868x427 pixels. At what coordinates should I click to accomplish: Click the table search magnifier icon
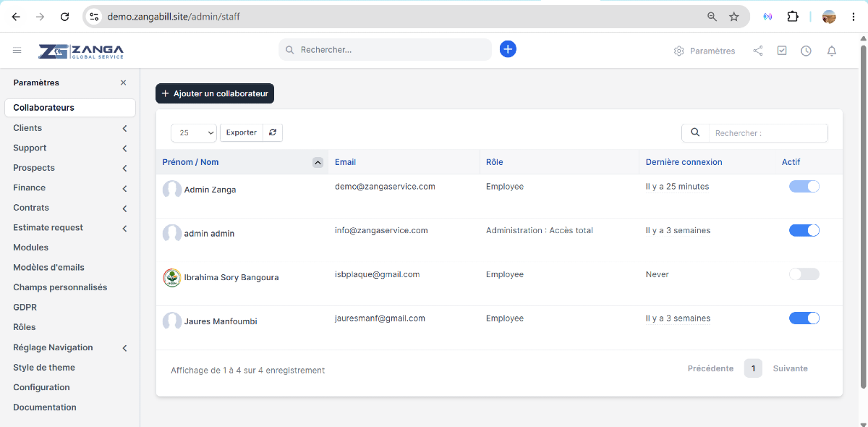click(x=695, y=132)
